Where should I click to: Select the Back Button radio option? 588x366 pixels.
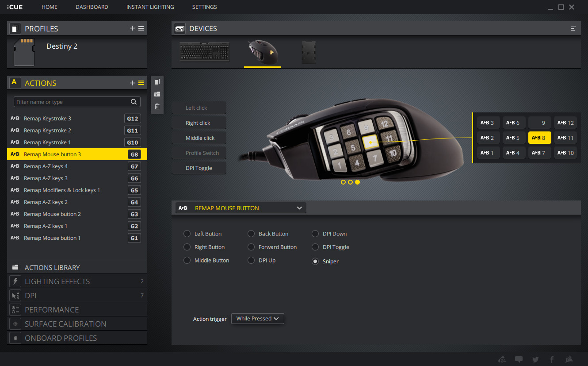(251, 234)
